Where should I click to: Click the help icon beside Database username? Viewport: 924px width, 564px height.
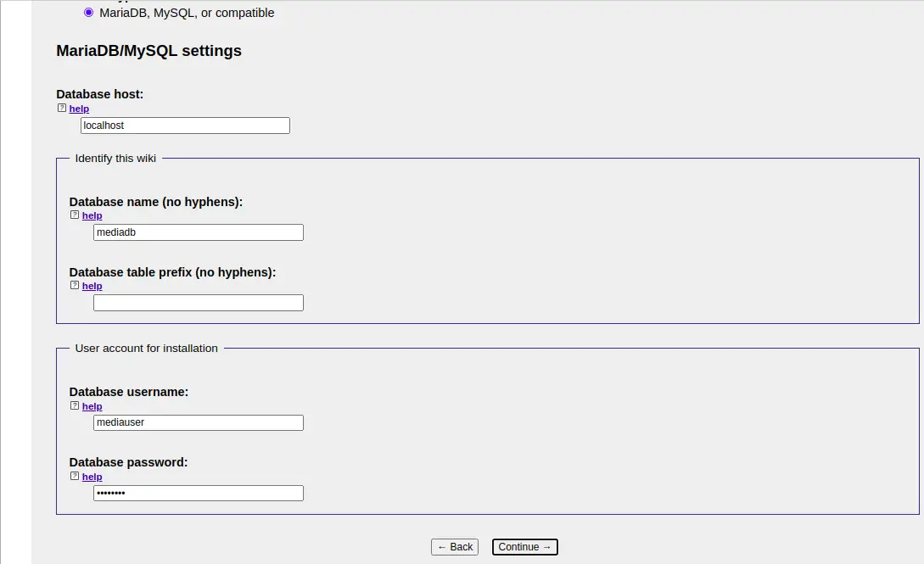[75, 405]
